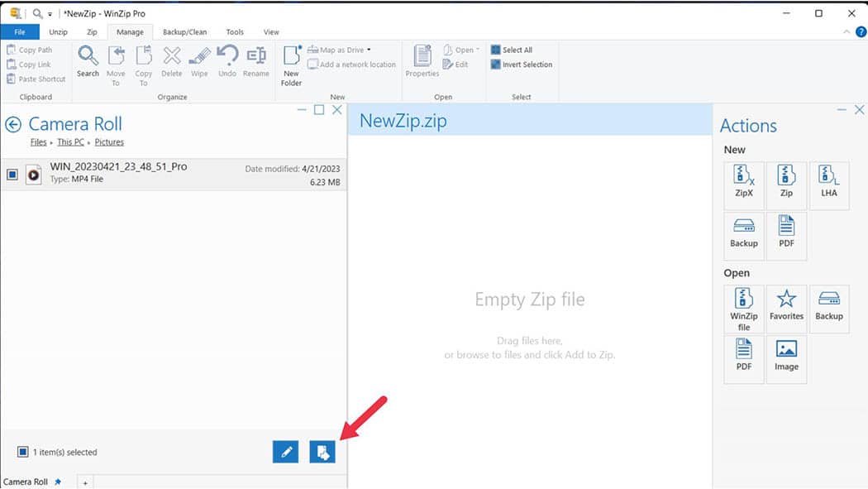Open the WinZip Help icon
Viewport: 868px width, 489px height.
[861, 32]
